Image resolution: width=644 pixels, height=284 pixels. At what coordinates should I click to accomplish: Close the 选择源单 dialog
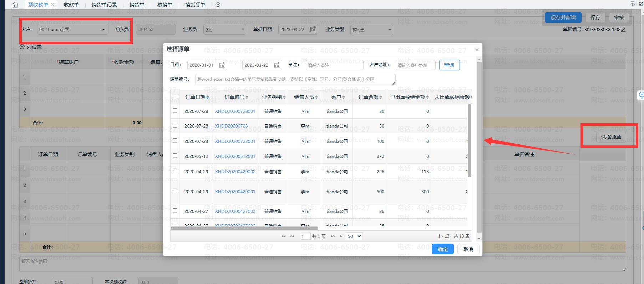(x=477, y=50)
